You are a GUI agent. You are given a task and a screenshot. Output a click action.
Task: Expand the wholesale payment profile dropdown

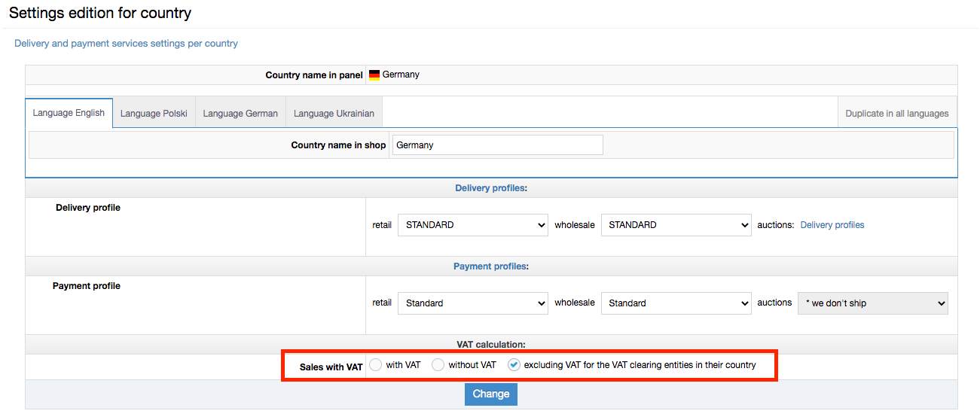pyautogui.click(x=676, y=303)
